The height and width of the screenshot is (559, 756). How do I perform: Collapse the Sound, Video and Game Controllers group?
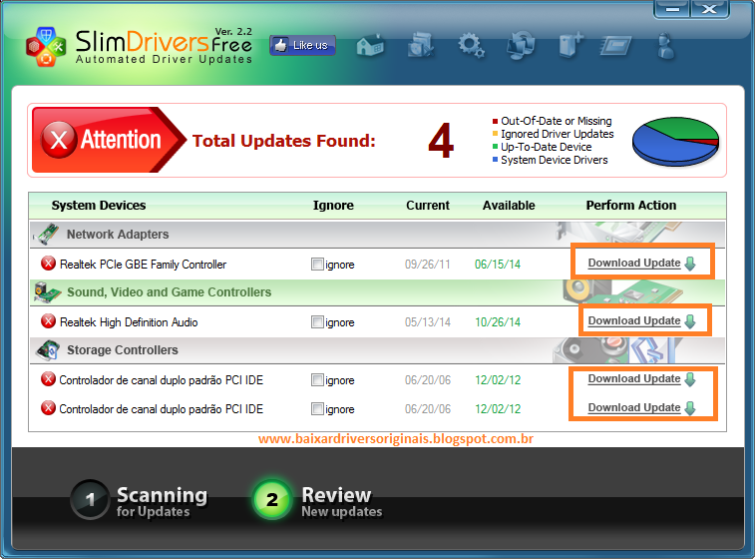point(378,292)
